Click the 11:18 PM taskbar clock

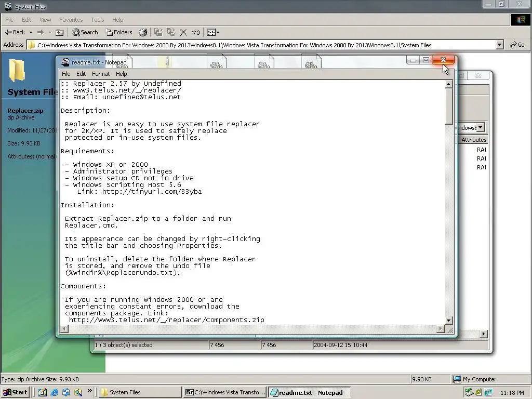point(512,393)
